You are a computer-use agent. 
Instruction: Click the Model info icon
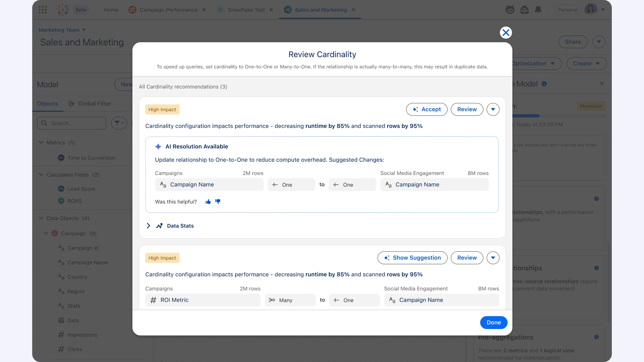544,84
